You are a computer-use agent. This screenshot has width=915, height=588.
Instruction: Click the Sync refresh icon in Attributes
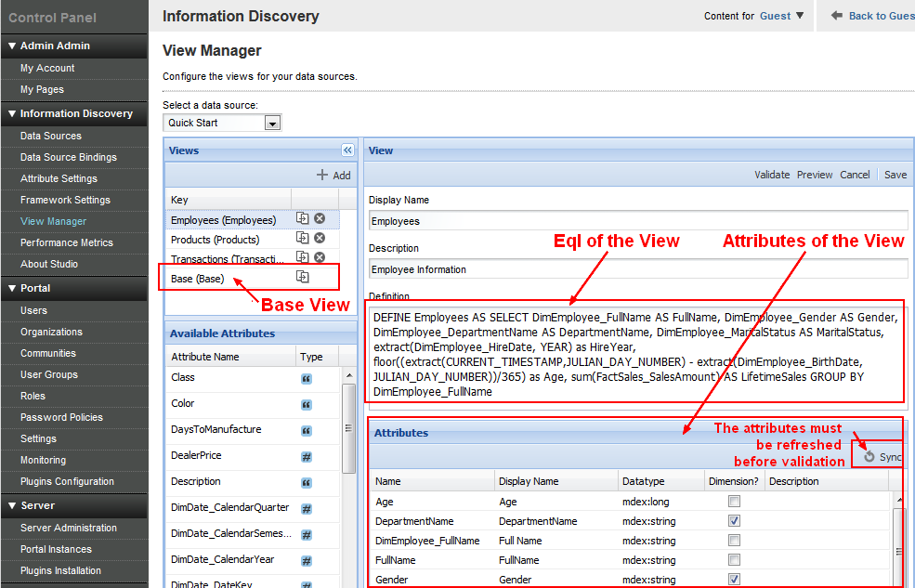(x=869, y=456)
